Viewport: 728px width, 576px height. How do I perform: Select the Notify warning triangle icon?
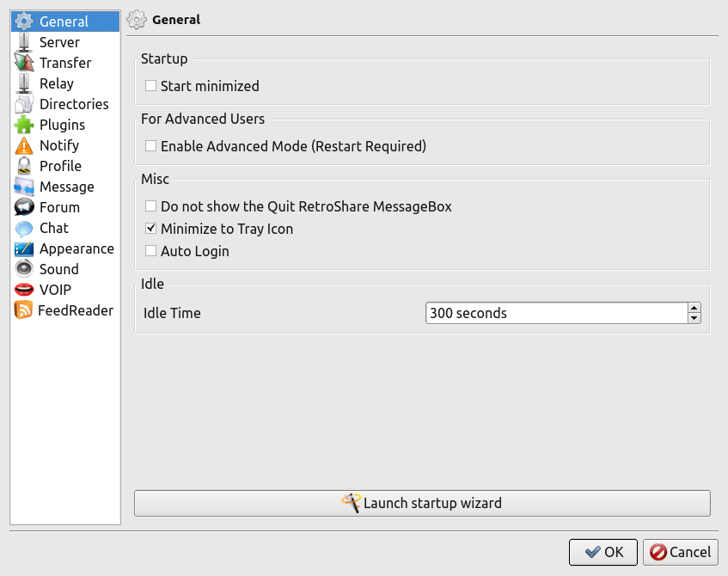coord(24,145)
